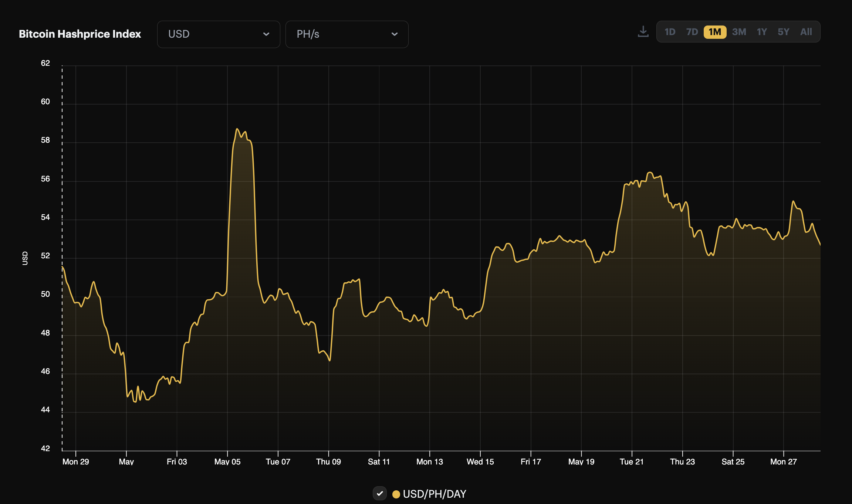The height and width of the screenshot is (504, 852).
Task: Click the Bitcoin Hashprice Index title
Action: click(x=80, y=34)
